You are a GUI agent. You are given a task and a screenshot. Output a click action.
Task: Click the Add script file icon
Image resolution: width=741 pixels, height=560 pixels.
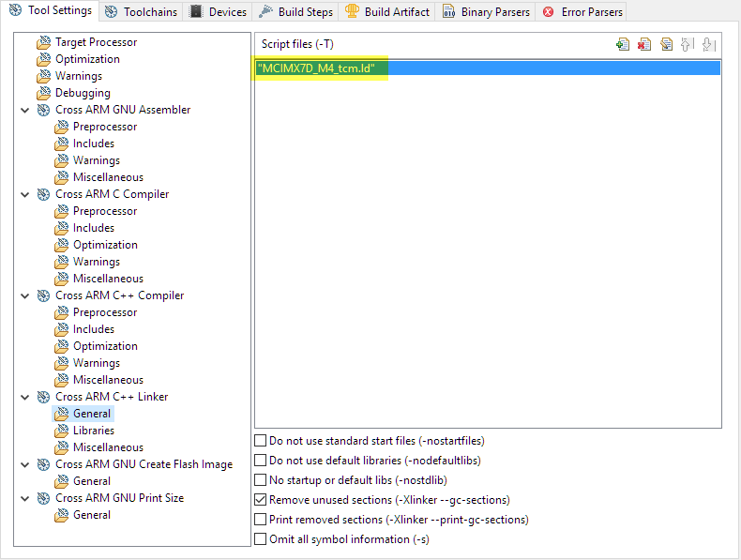tap(623, 44)
